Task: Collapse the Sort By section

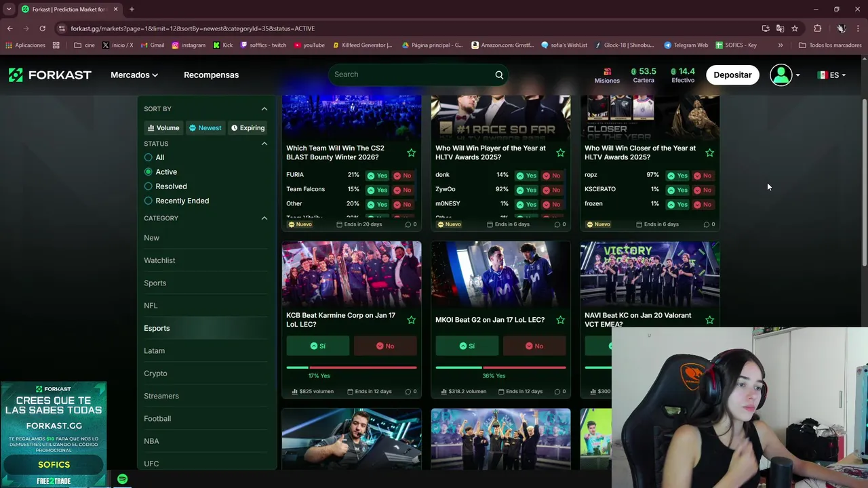Action: point(264,109)
